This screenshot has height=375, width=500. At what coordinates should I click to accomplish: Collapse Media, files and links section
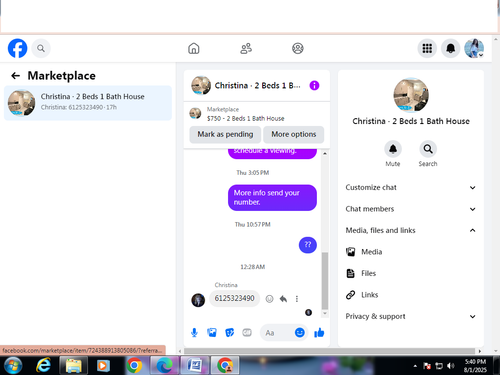(x=411, y=230)
